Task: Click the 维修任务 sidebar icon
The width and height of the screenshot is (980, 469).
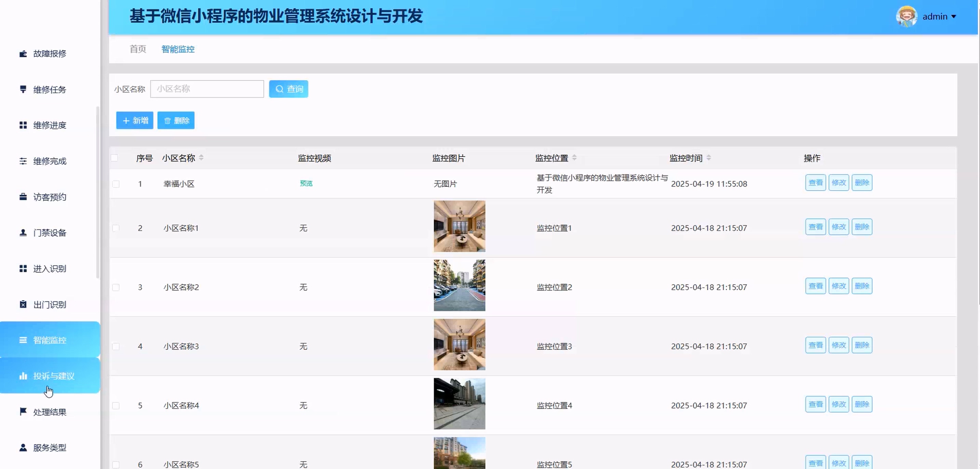Action: point(23,89)
